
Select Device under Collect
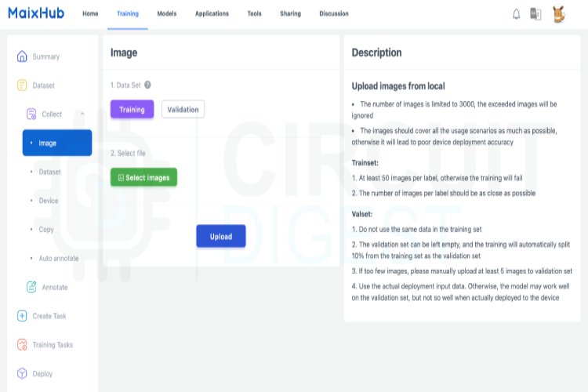(49, 201)
